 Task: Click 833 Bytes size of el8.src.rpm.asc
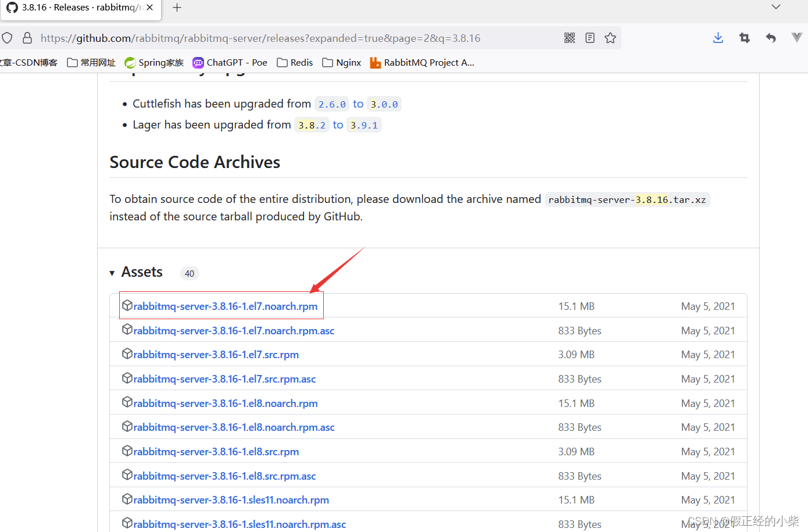click(580, 476)
